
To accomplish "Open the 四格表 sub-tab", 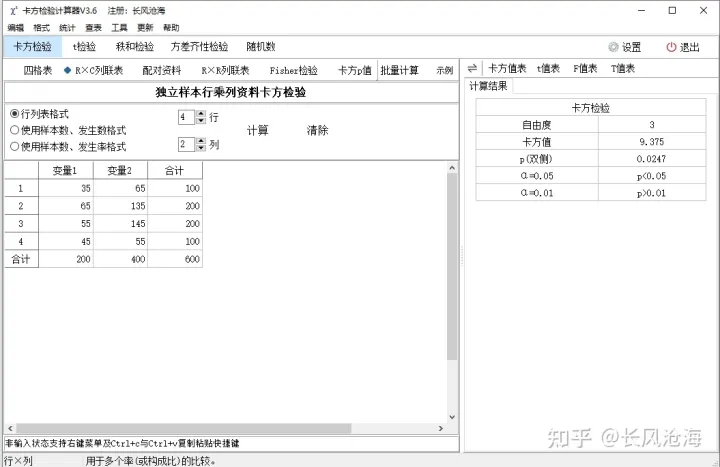I will pos(38,70).
